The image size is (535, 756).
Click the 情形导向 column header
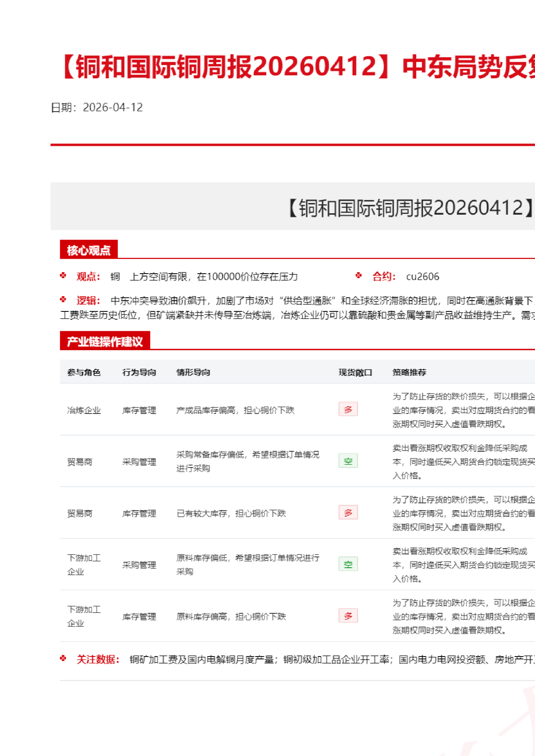pyautogui.click(x=193, y=372)
